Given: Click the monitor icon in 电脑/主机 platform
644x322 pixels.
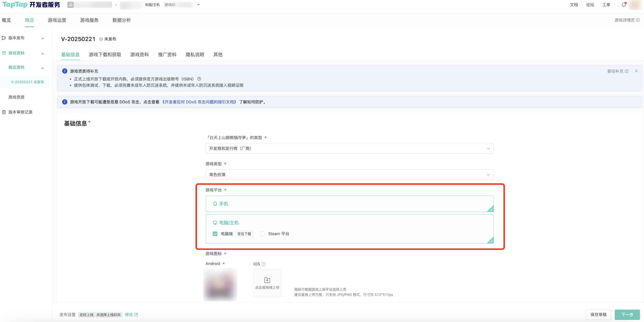Looking at the screenshot, I should [x=215, y=223].
